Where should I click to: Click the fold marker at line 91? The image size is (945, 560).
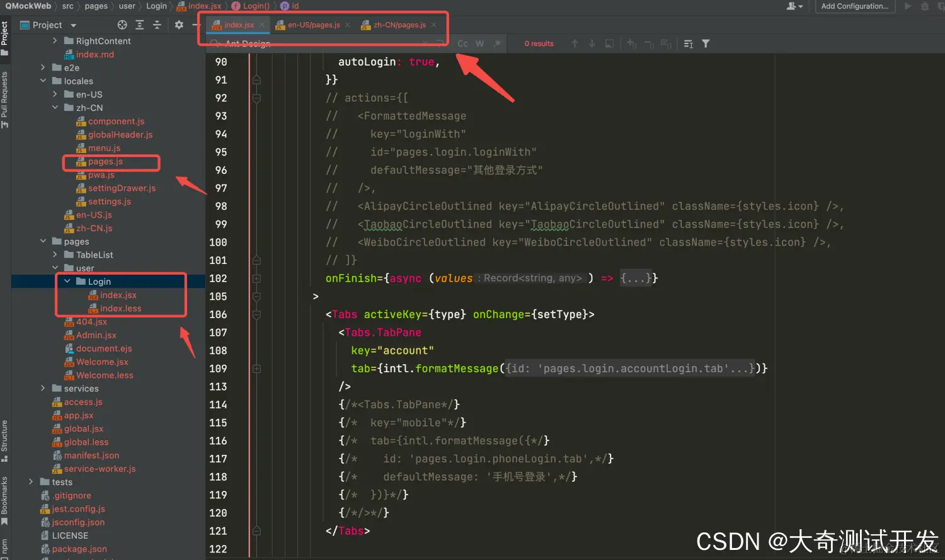(x=256, y=80)
